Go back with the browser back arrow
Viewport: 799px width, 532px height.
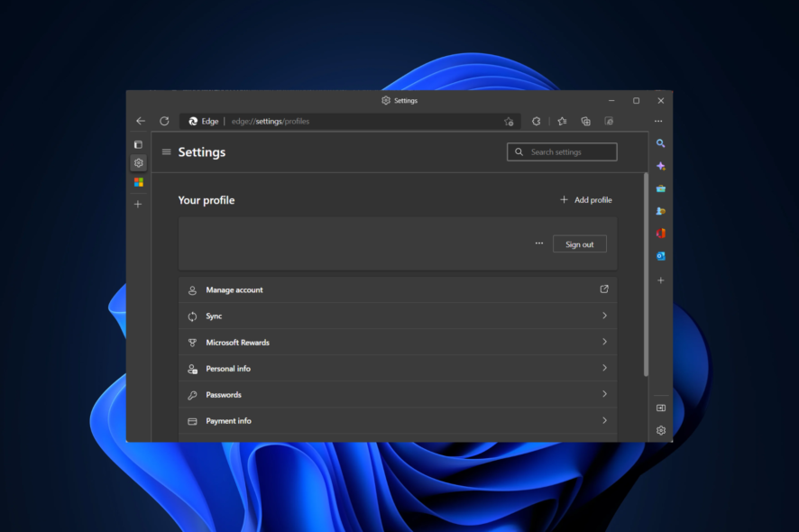click(141, 121)
